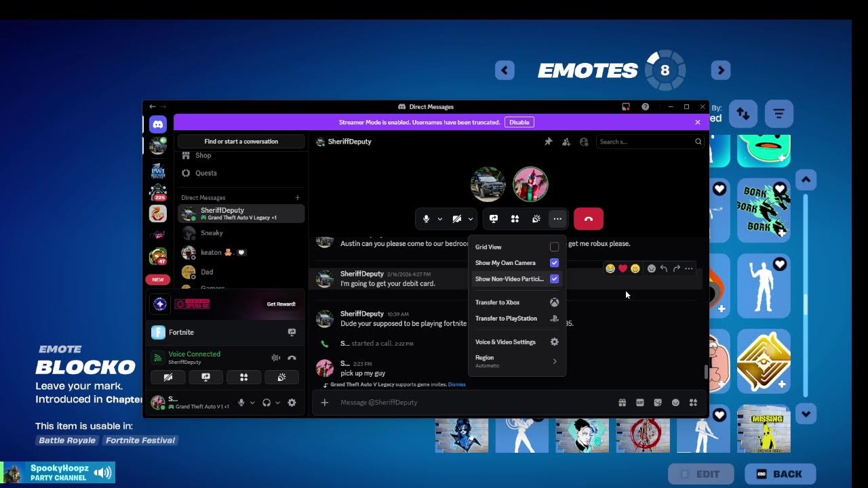The width and height of the screenshot is (868, 488).
Task: Turn on camera in call controls
Action: click(x=457, y=219)
